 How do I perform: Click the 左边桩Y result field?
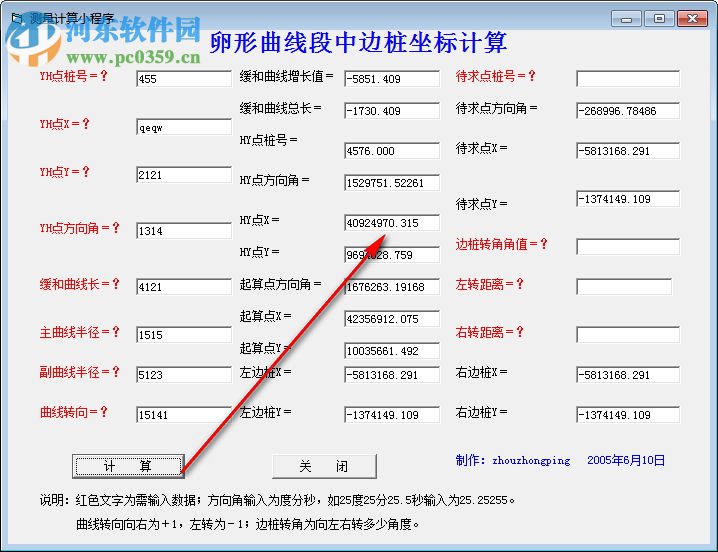392,414
